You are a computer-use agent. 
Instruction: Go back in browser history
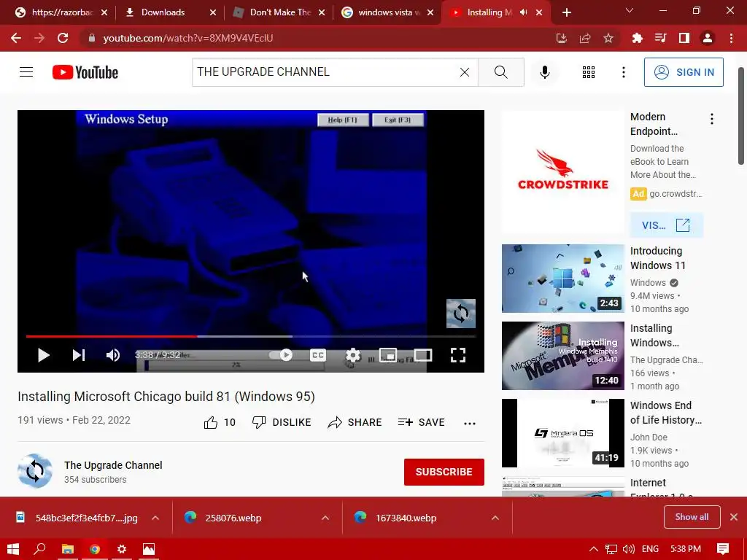16,38
